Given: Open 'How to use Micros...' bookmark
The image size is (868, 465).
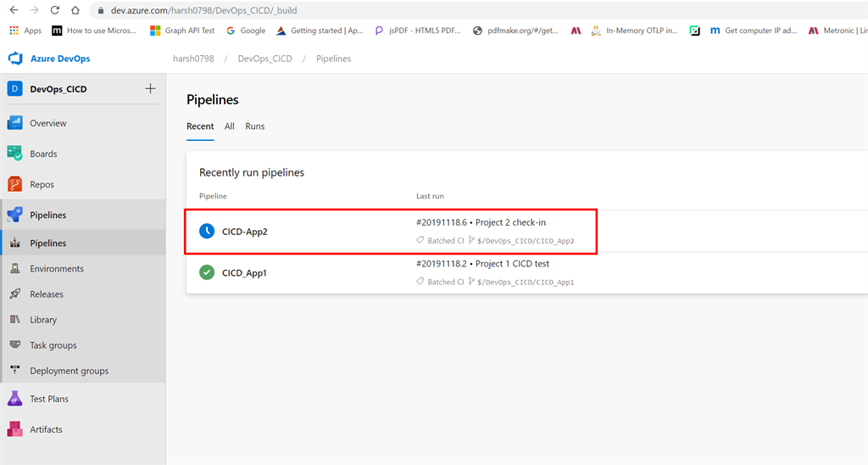Looking at the screenshot, I should 93,31.
